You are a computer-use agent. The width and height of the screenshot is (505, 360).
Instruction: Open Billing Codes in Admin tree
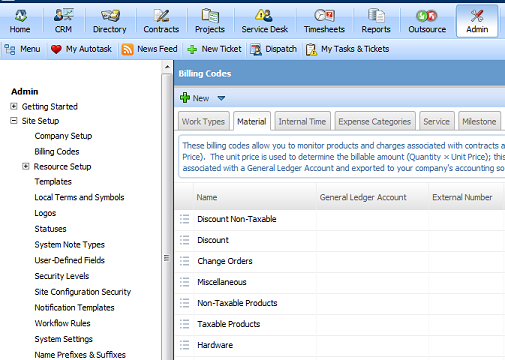pos(57,152)
